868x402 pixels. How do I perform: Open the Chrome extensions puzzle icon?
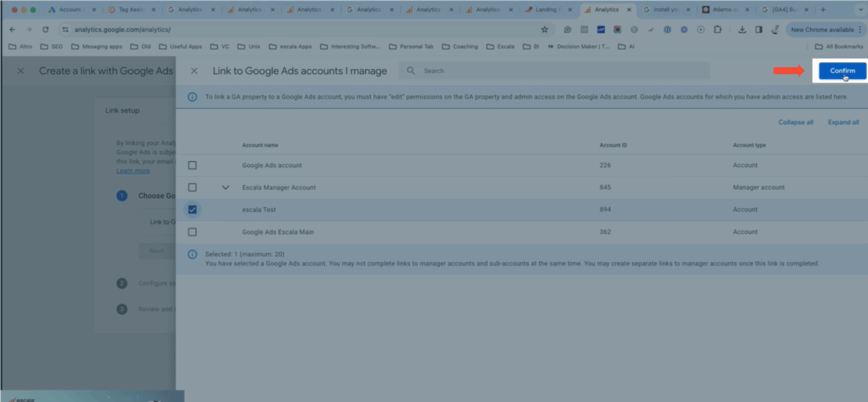[x=717, y=29]
